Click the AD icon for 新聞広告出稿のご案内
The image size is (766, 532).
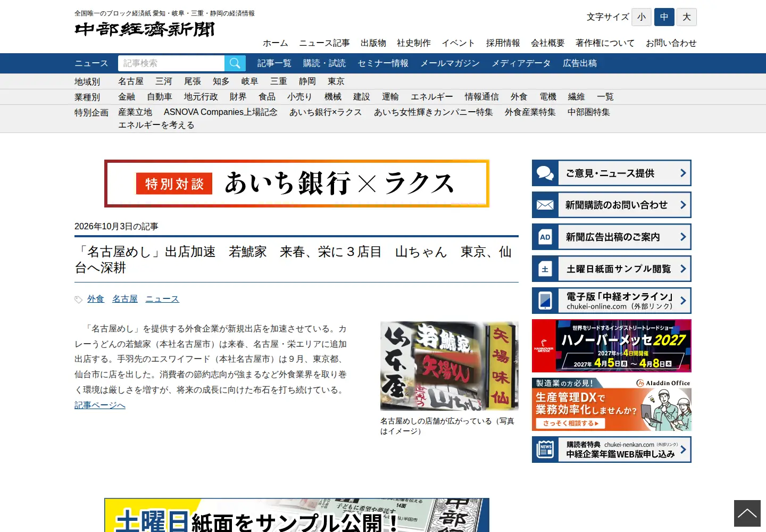tap(545, 237)
